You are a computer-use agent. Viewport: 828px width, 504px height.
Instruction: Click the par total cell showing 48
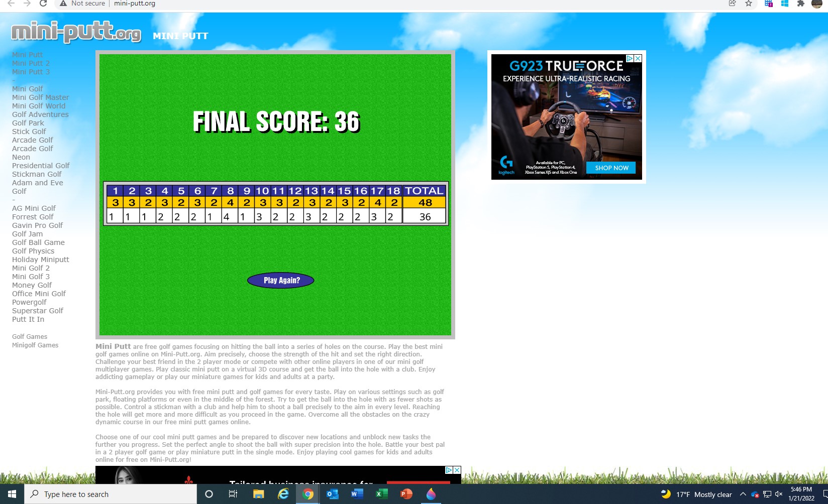425,202
